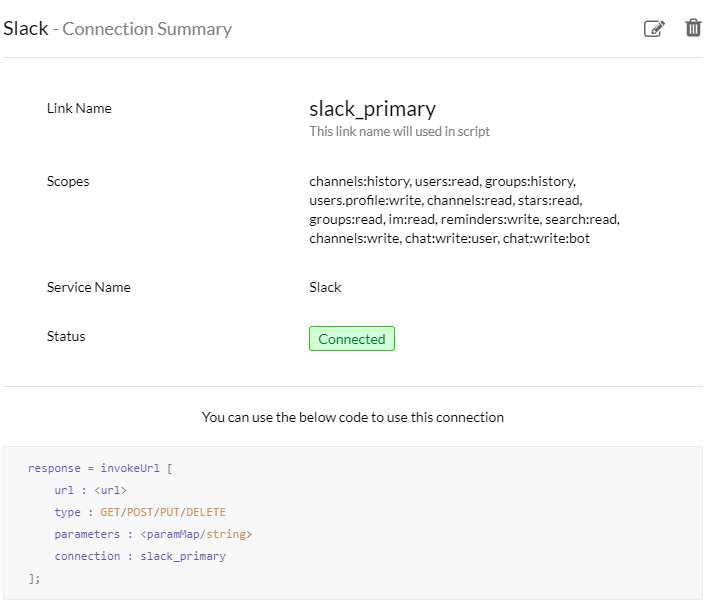This screenshot has width=708, height=605.
Task: Click the scopes list text
Action: point(465,210)
